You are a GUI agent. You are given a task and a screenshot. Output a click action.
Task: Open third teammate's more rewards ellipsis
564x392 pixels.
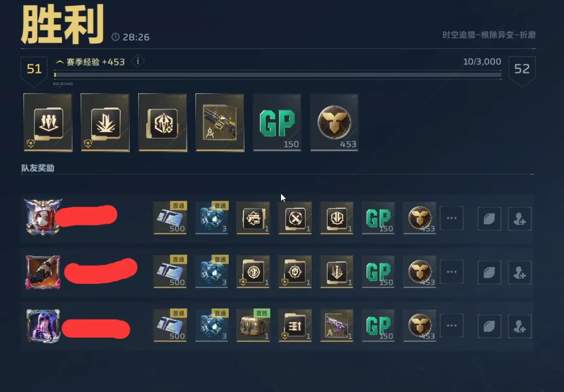pyautogui.click(x=451, y=326)
